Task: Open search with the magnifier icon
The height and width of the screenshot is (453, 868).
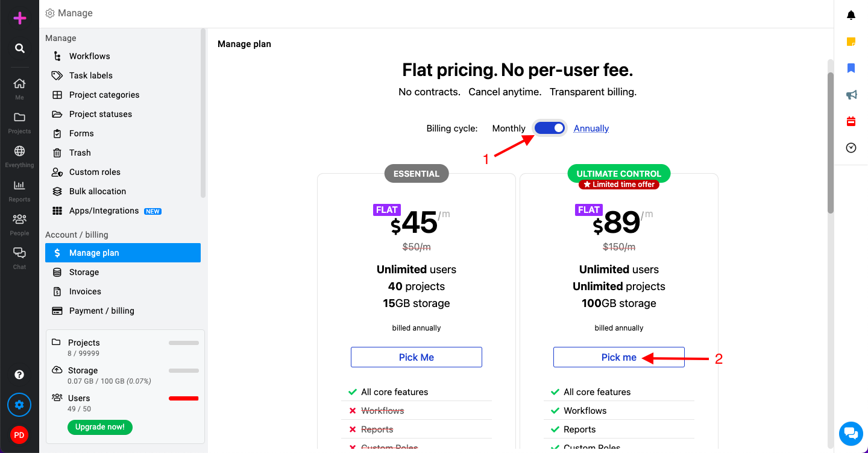Action: point(20,48)
